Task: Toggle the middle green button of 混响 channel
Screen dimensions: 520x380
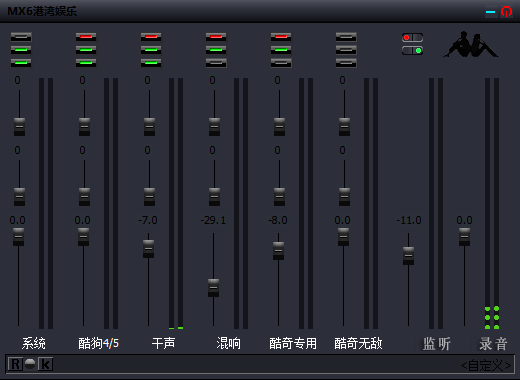Action: point(216,50)
